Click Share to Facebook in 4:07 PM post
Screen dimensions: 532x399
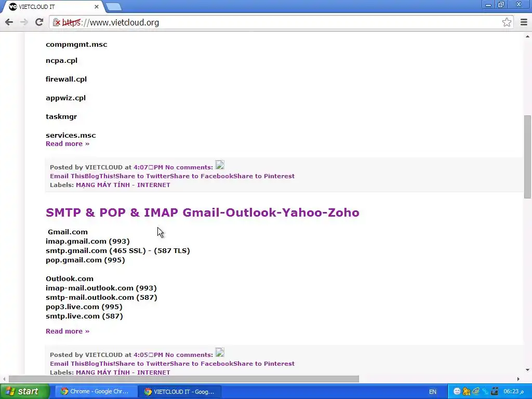(x=201, y=176)
